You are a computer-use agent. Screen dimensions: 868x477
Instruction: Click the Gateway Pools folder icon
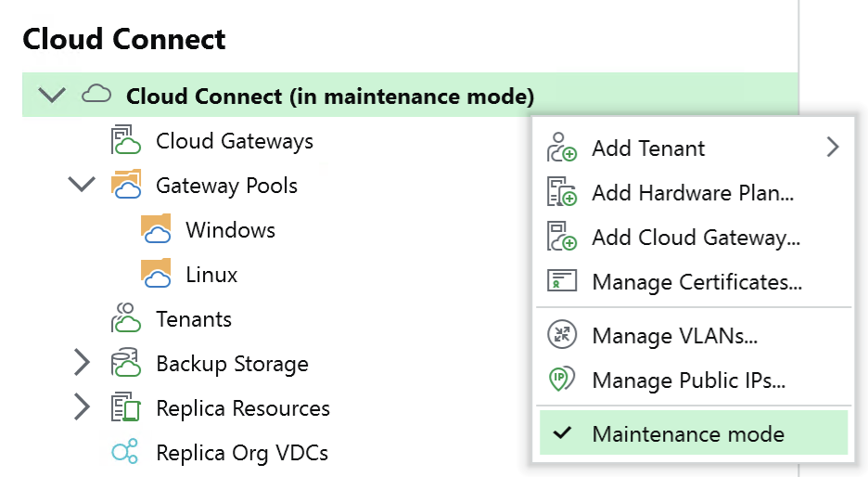(126, 184)
